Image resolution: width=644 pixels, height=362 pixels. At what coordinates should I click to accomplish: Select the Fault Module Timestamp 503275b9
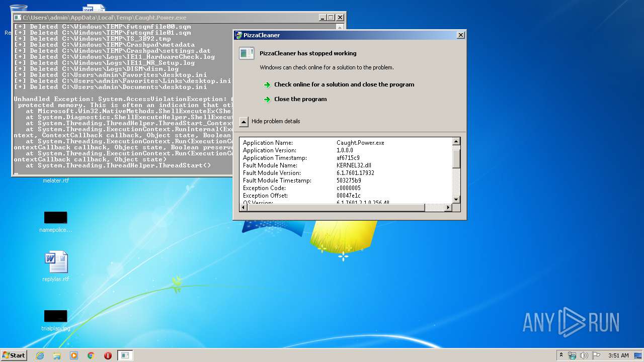(349, 180)
